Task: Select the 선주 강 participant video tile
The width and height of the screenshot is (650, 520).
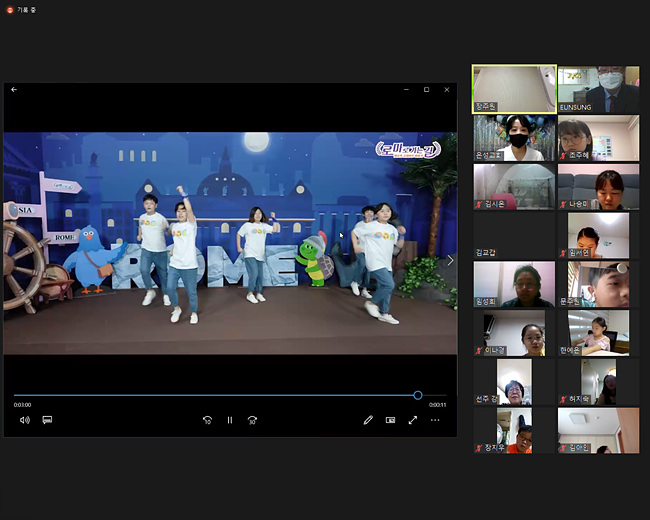Action: 514,381
